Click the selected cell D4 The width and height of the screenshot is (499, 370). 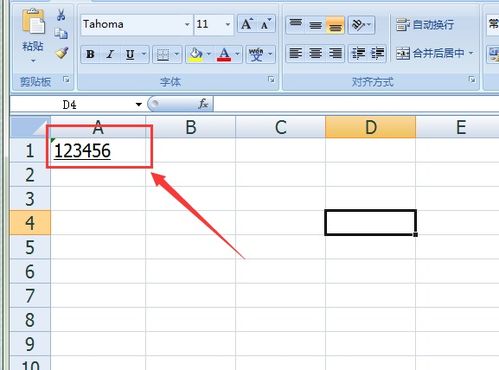point(371,223)
